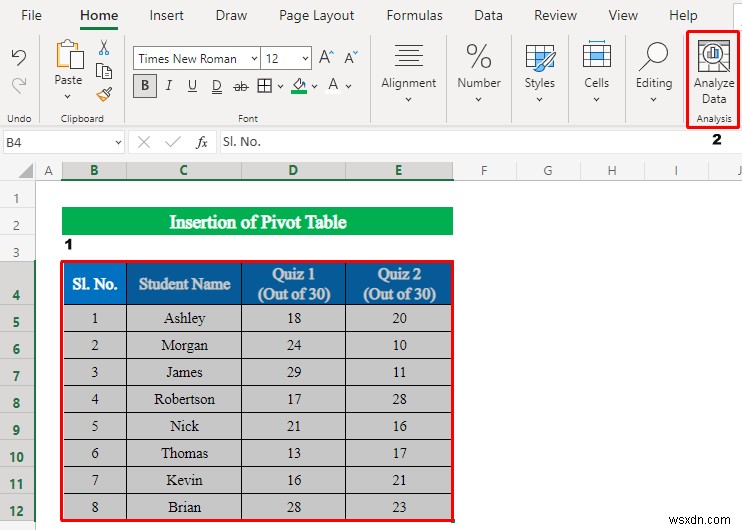Click the Cut scissors icon
Screen dimensions: 742x530
point(104,47)
